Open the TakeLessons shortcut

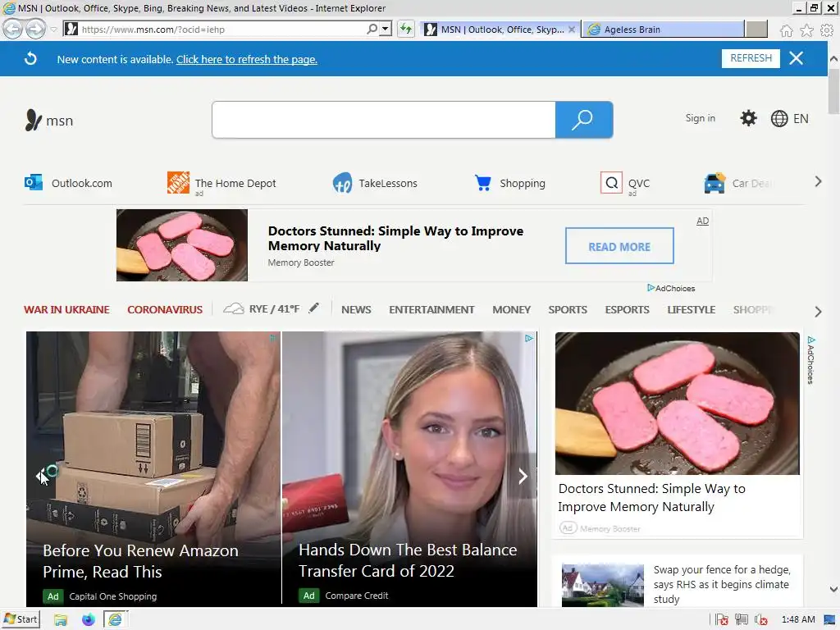tap(374, 183)
